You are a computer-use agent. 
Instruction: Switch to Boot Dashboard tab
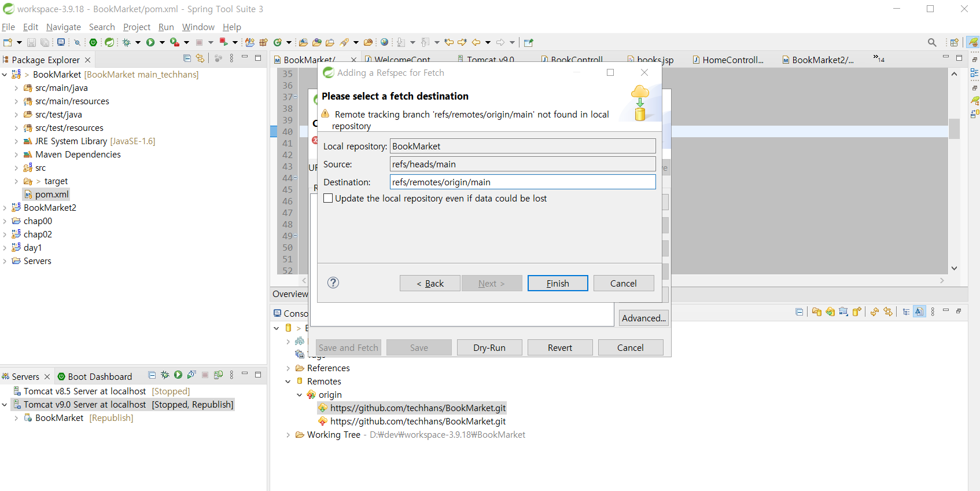(94, 376)
